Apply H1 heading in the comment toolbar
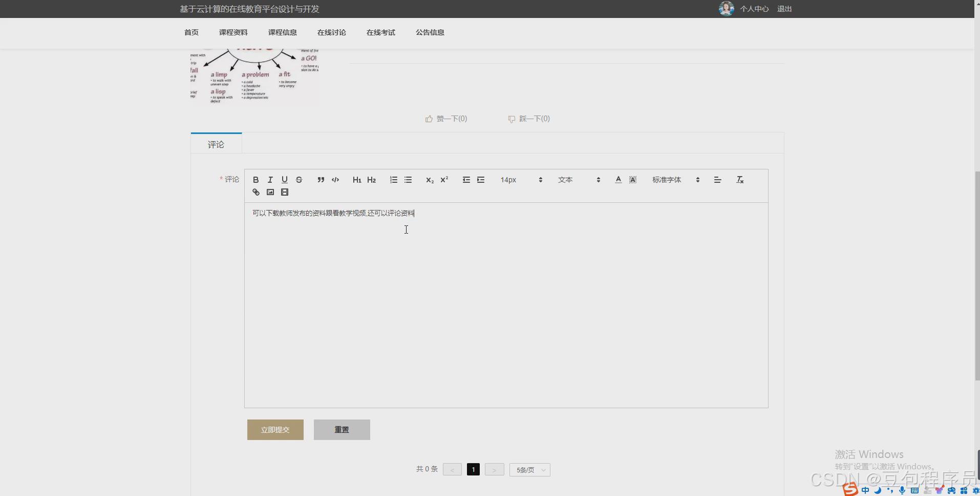This screenshot has width=980, height=496. (x=357, y=179)
